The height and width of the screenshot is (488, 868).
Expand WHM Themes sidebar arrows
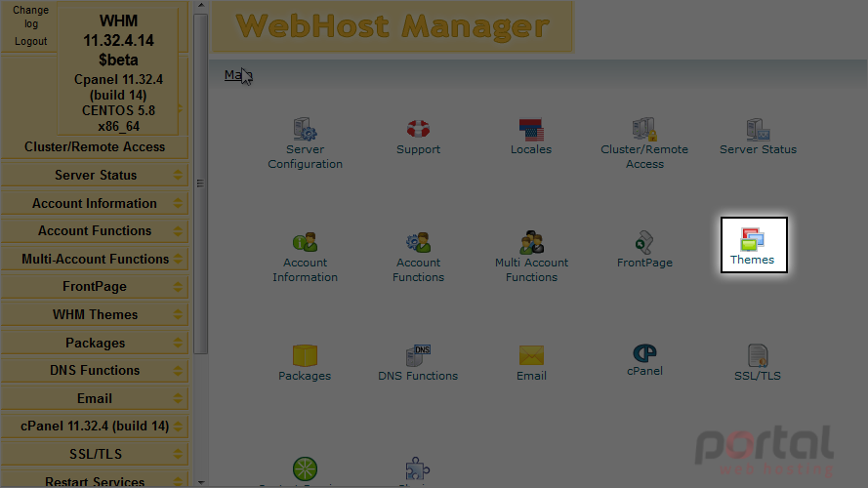(x=178, y=314)
